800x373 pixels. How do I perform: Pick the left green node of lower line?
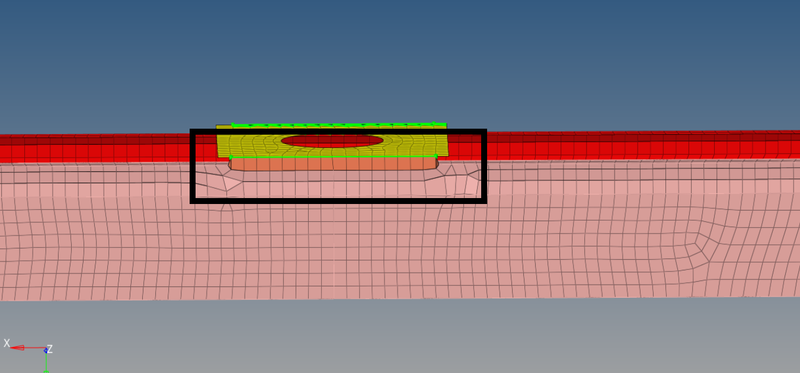click(231, 157)
